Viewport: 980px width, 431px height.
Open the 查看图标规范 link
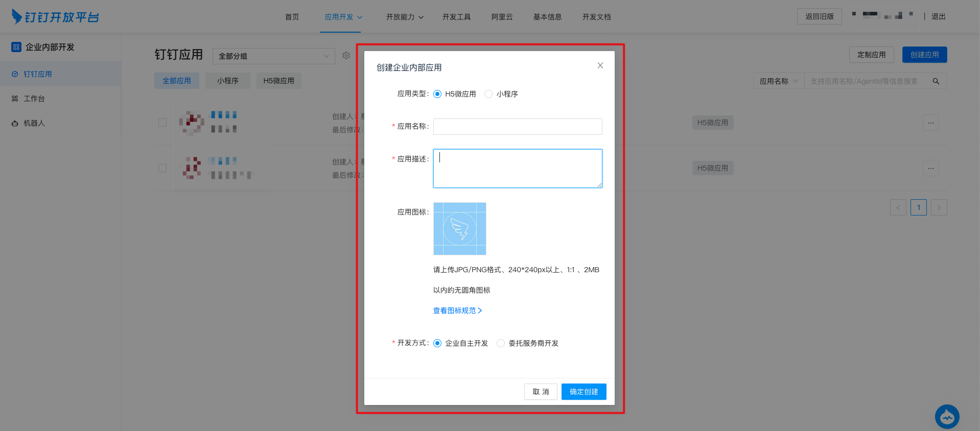click(x=458, y=310)
